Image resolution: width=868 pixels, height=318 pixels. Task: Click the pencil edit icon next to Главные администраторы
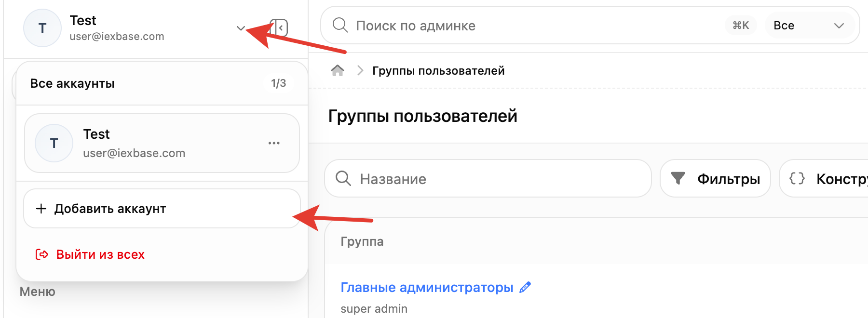(525, 287)
